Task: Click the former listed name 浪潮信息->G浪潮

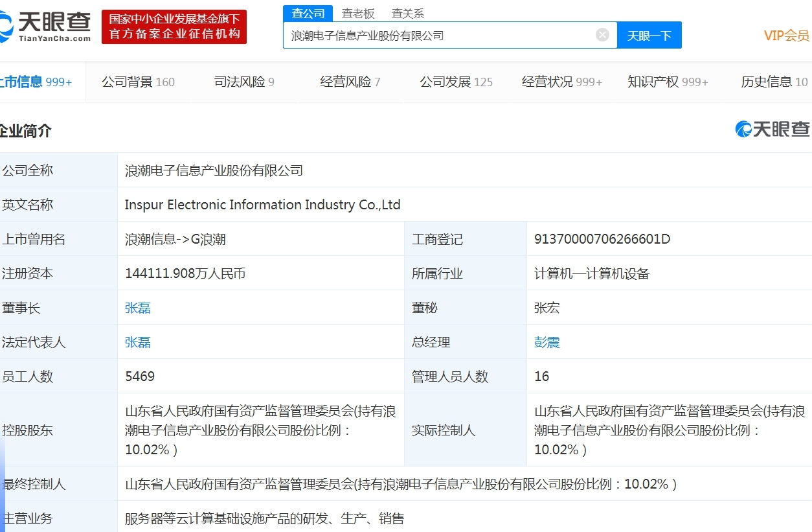Action: point(175,239)
